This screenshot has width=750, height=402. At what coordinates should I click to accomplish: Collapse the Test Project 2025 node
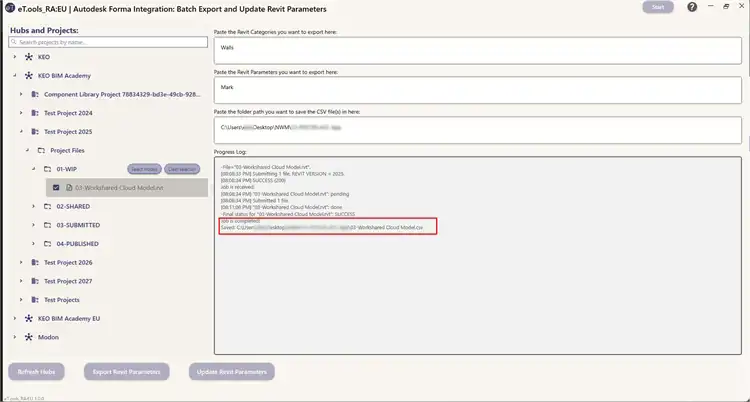click(x=21, y=132)
